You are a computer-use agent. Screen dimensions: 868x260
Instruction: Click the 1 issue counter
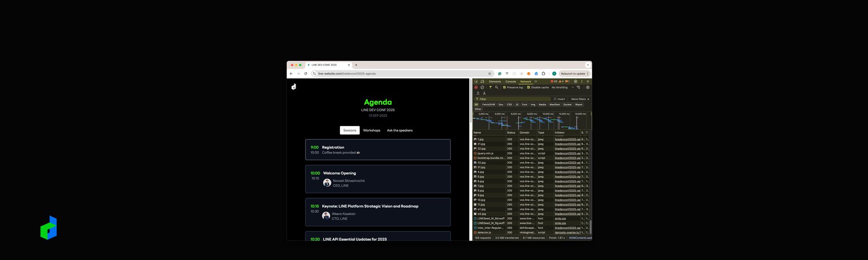(x=567, y=82)
